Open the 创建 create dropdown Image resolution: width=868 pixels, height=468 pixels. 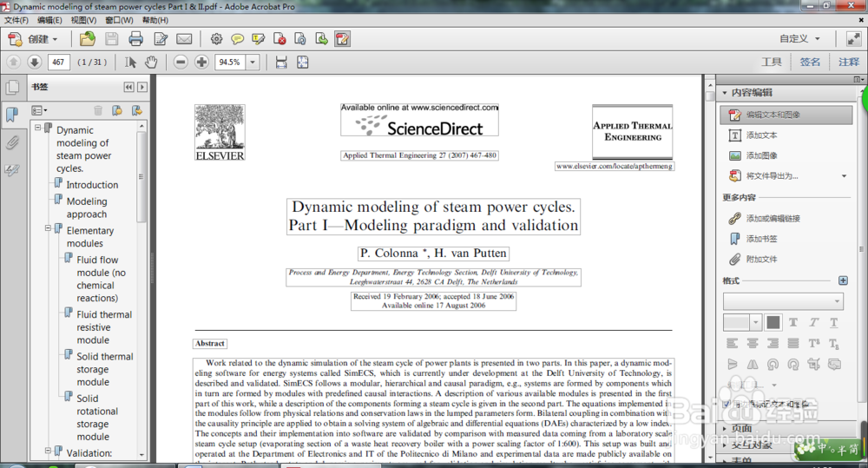[x=43, y=39]
